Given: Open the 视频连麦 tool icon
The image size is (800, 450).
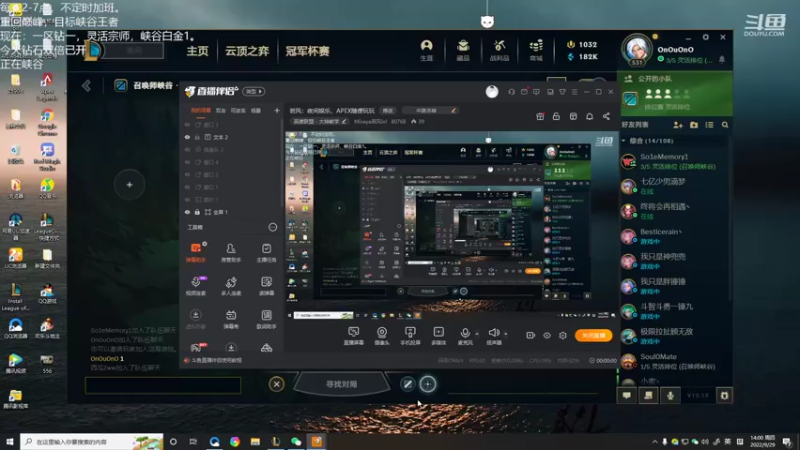Looking at the screenshot, I should 195,286.
